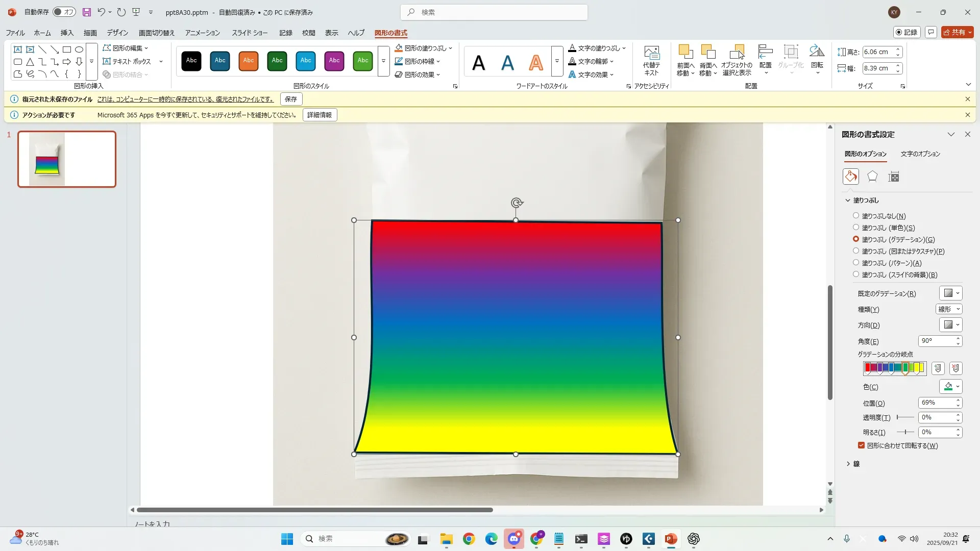980x551 pixels.
Task: Switch to Text Options (文字のオプション) tab
Action: point(920,154)
